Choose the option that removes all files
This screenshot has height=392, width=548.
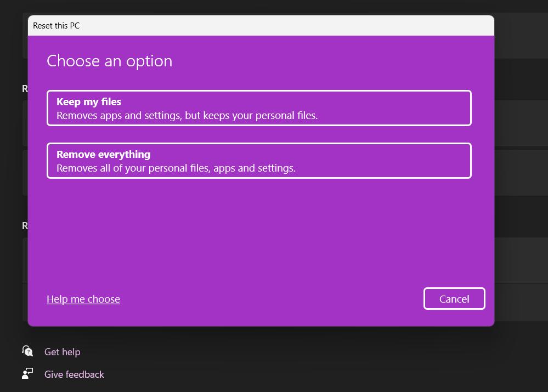pyautogui.click(x=259, y=161)
